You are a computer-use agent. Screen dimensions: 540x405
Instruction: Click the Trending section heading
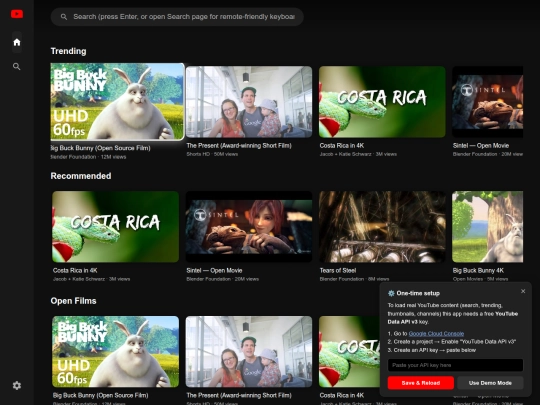(69, 51)
